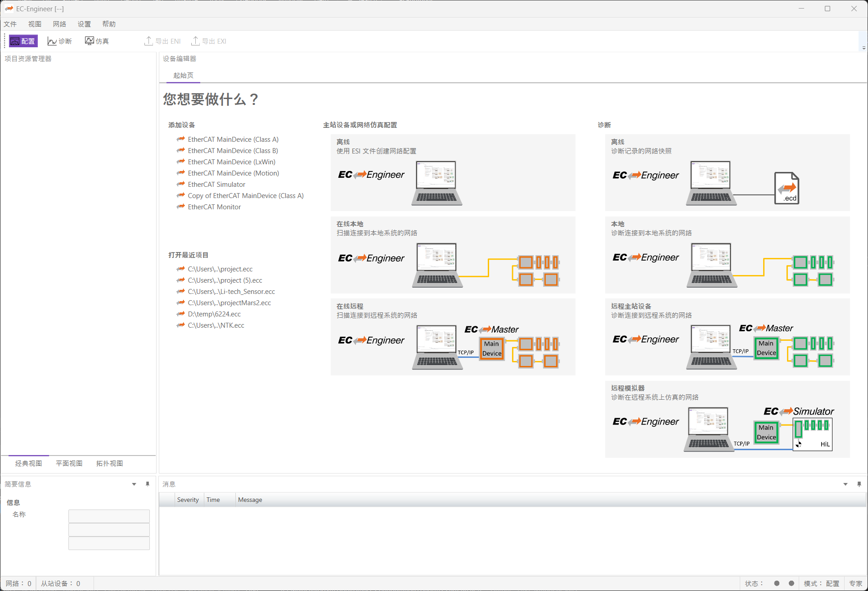This screenshot has width=868, height=591.
Task: Click the 专家 mode status entry
Action: tap(855, 583)
